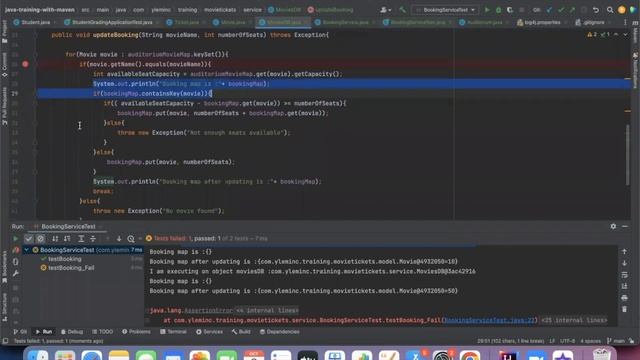Open the log4j.properties editor tab
The image size is (640, 360).
[x=539, y=22]
